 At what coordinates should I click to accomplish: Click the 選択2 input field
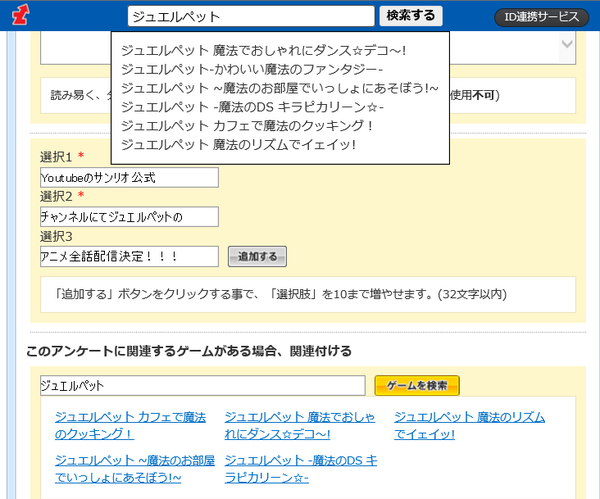pyautogui.click(x=129, y=217)
